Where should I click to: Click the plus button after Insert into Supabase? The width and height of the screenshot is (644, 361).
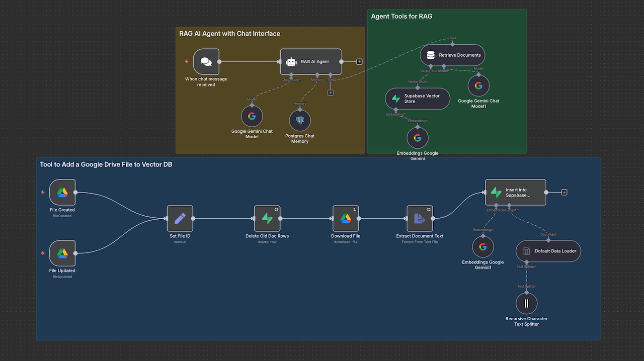(564, 192)
